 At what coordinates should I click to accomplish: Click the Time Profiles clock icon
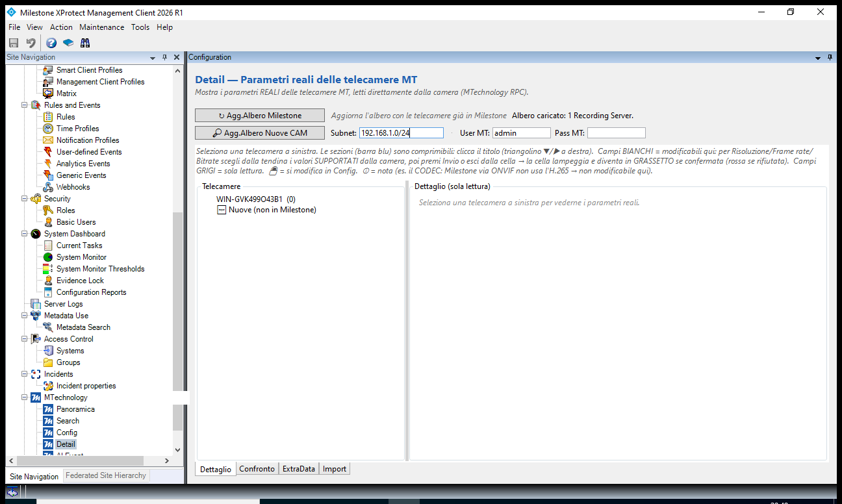48,129
